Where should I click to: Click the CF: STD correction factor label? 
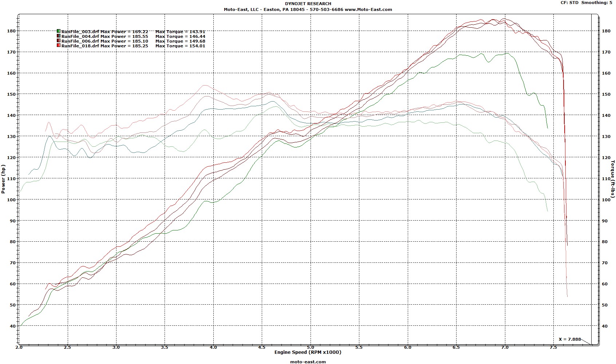(569, 3)
